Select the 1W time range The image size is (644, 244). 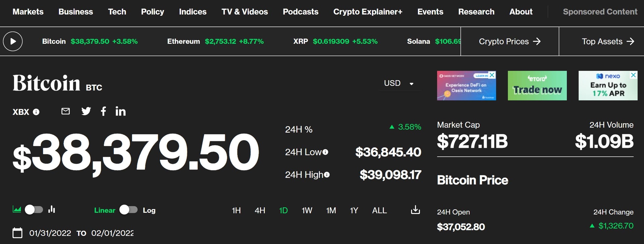point(307,210)
